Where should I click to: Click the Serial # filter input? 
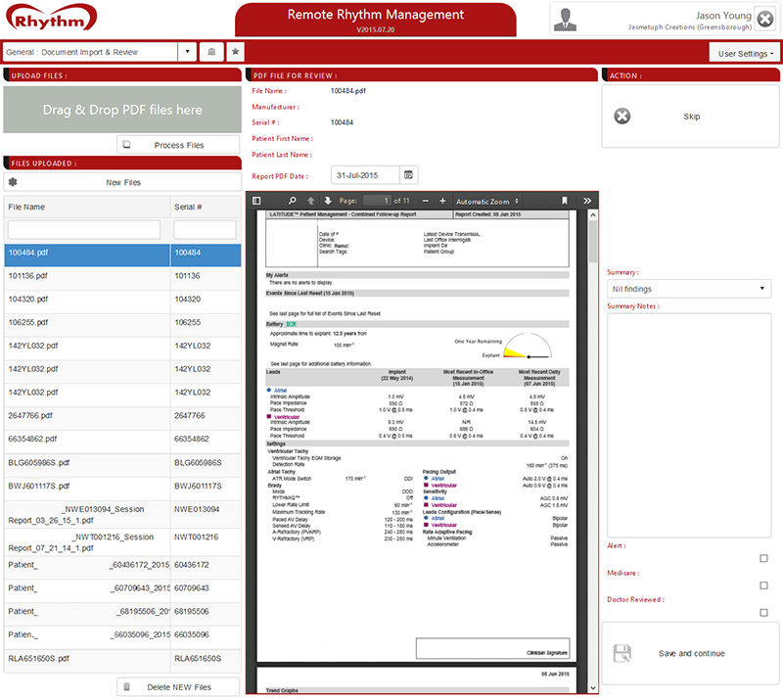pos(205,229)
